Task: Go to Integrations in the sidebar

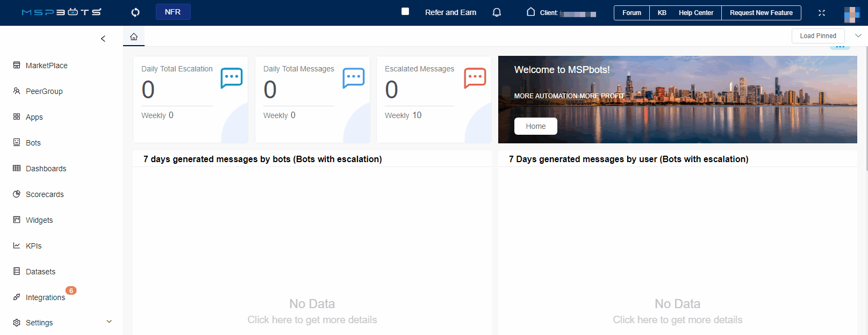Action: click(x=45, y=297)
